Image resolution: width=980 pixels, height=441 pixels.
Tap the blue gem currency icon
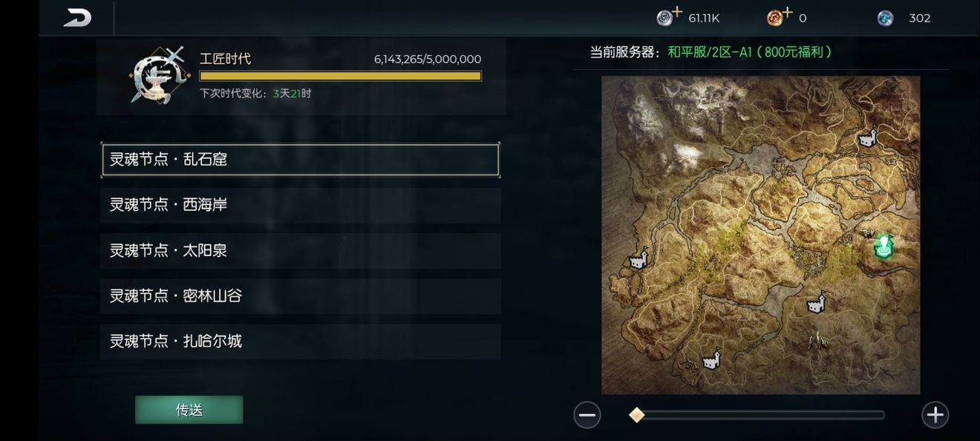tap(885, 19)
